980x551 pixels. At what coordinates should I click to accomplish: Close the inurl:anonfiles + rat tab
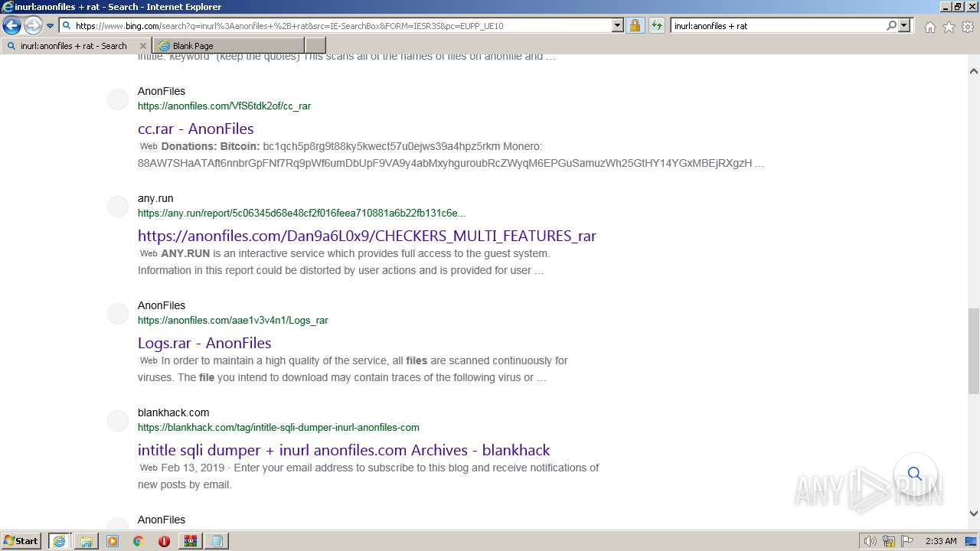[x=142, y=46]
